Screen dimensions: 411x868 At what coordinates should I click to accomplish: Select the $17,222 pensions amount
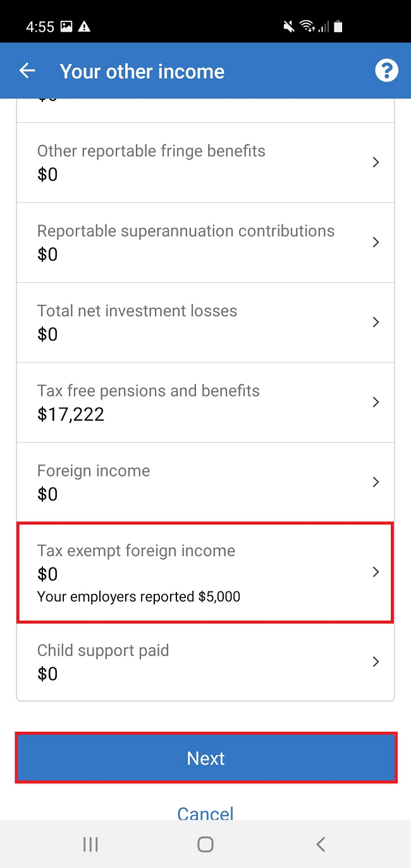[71, 414]
